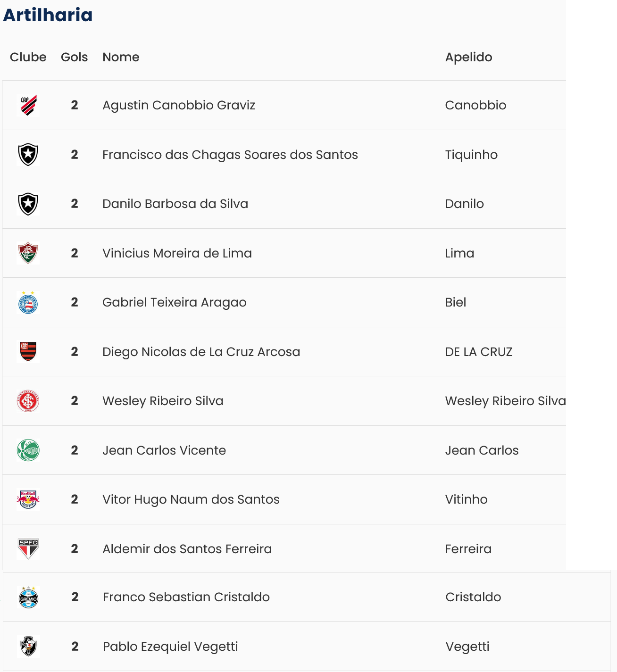Click the Juventude club crest
The image size is (617, 672).
coord(28,450)
